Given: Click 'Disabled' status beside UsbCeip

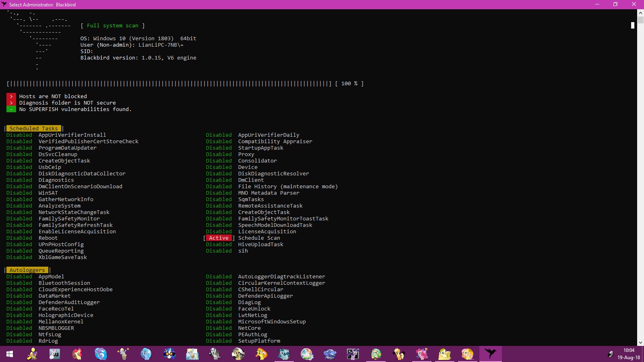Looking at the screenshot, I should (19, 167).
